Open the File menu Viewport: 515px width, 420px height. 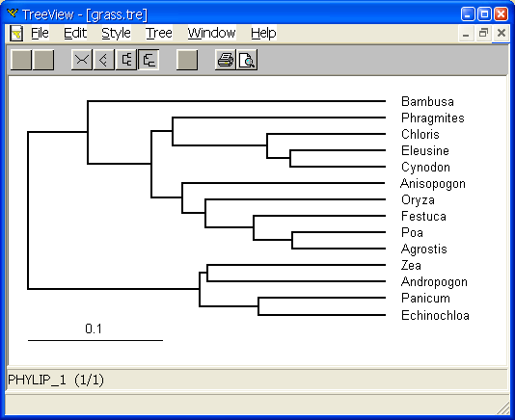pos(40,33)
